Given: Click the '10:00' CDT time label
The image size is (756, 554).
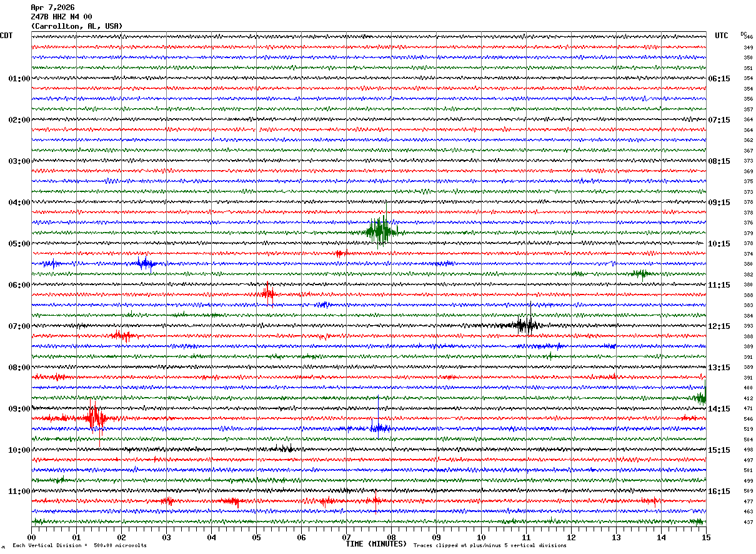Looking at the screenshot, I should (x=19, y=450).
